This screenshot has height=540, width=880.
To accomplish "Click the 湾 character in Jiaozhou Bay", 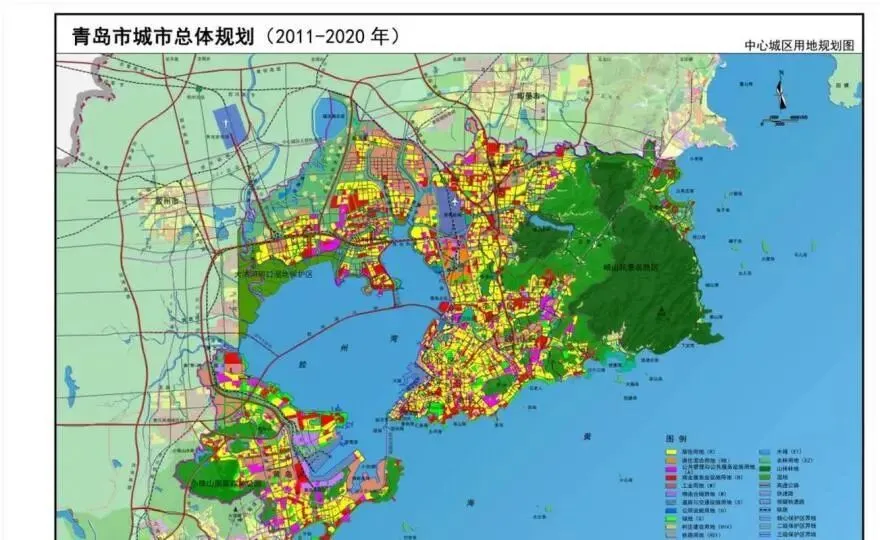I will click(x=393, y=338).
